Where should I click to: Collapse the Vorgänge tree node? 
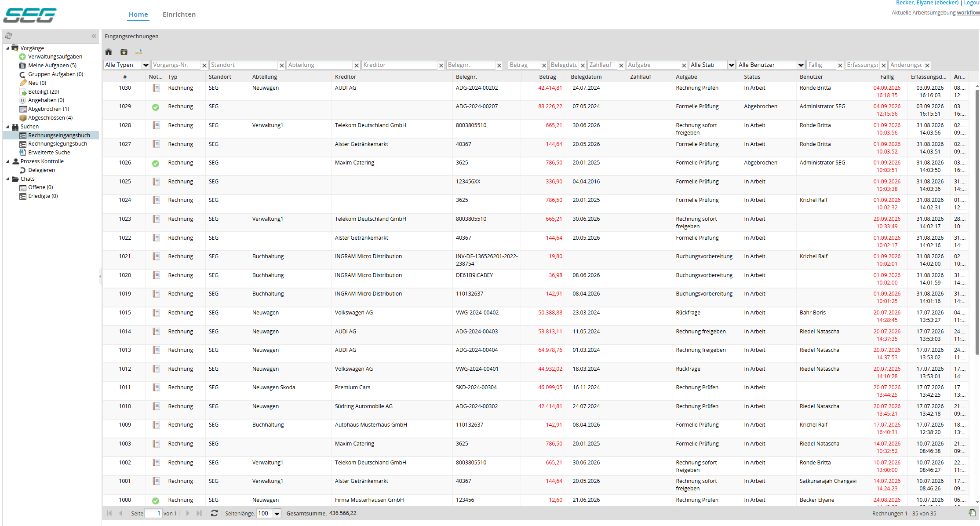pos(7,48)
